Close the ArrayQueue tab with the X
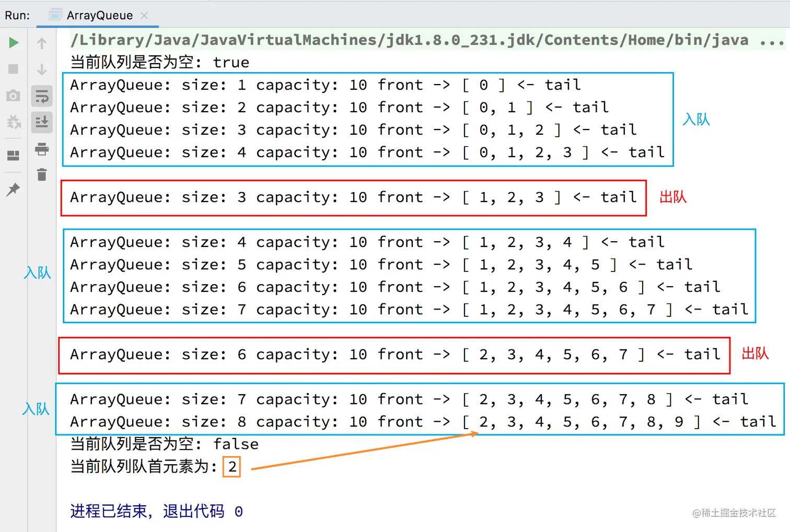Image resolution: width=790 pixels, height=532 pixels. 144,15
